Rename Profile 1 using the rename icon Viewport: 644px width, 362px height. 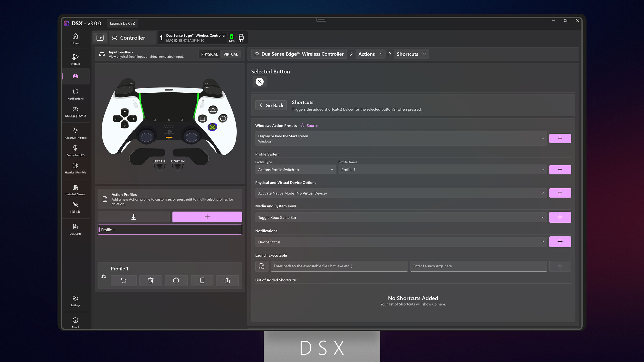coord(176,281)
